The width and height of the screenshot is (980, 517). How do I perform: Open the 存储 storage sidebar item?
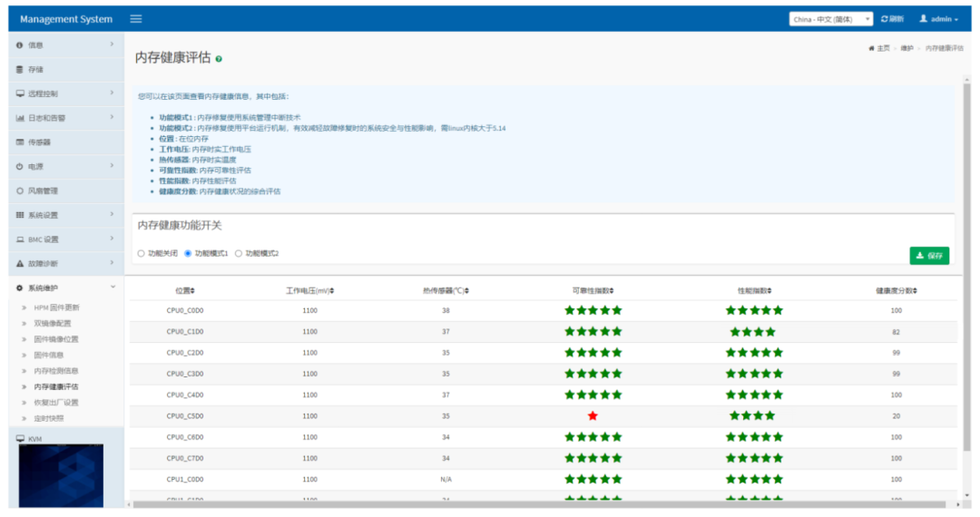coord(34,69)
